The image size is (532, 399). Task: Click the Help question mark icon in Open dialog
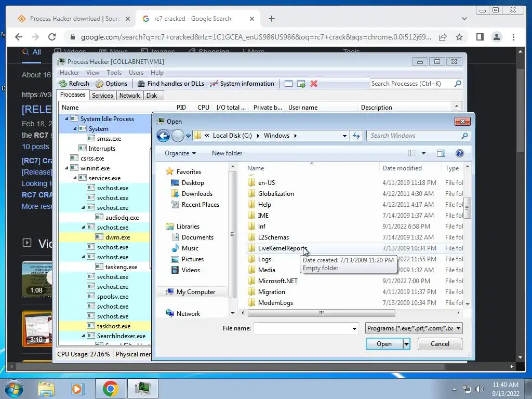[x=460, y=153]
